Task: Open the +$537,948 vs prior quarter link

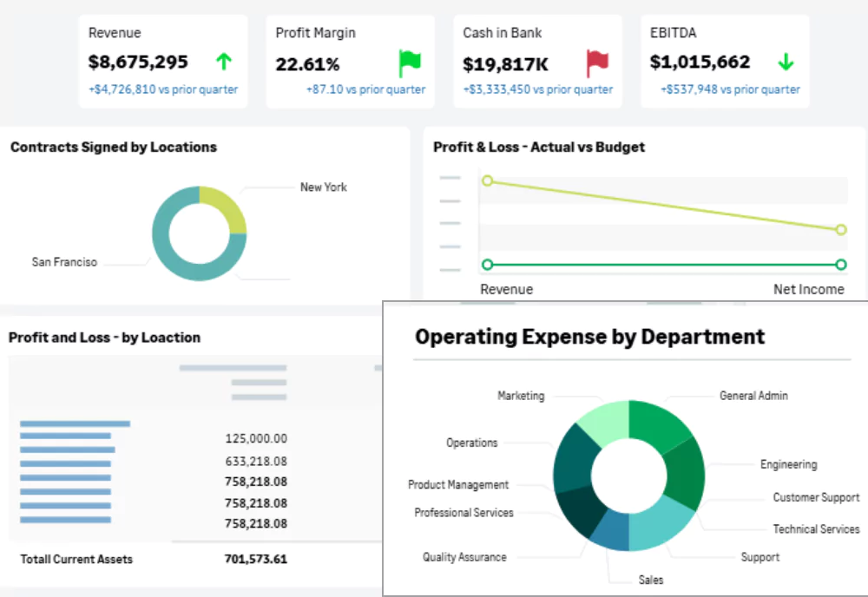Action: pos(730,89)
